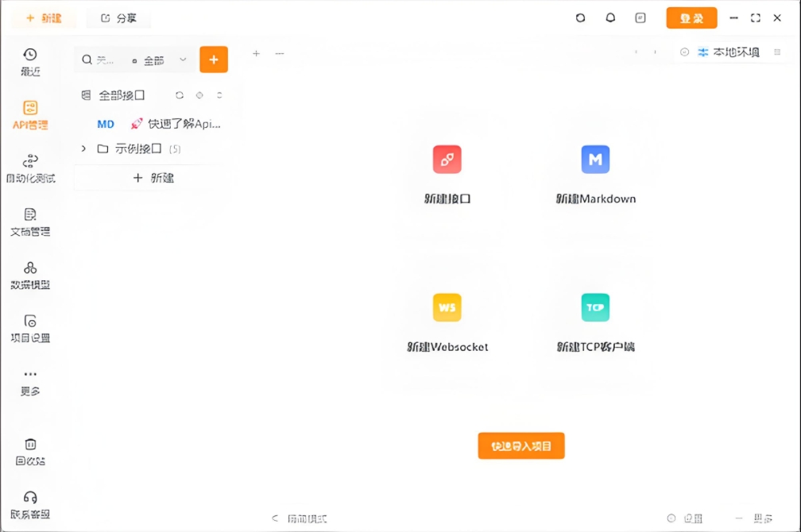Image resolution: width=801 pixels, height=532 pixels.
Task: Select the 全部接口 tree header
Action: 122,95
